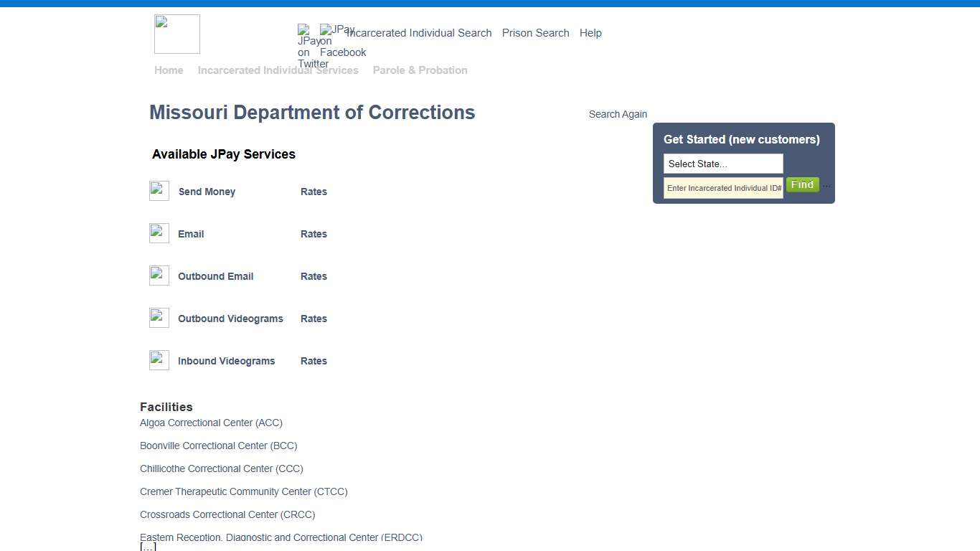Click the JPay logo image

(176, 34)
